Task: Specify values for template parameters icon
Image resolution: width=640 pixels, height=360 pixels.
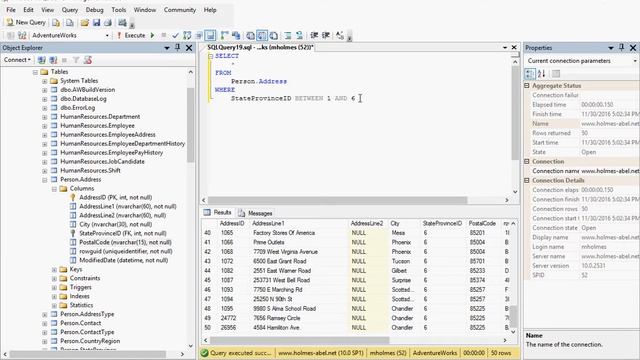Action: click(x=340, y=36)
